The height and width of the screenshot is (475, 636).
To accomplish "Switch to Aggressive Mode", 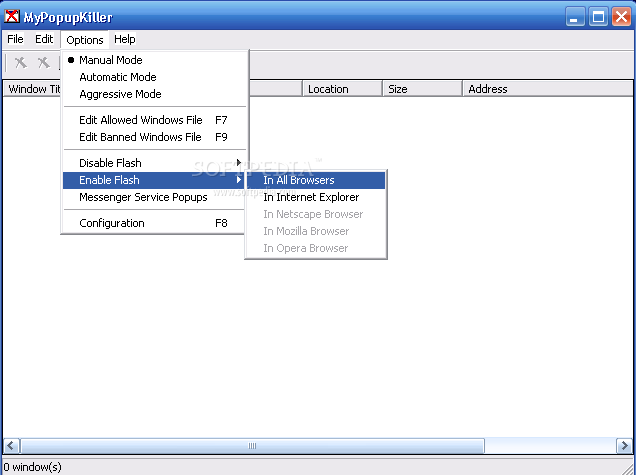I will 155,94.
